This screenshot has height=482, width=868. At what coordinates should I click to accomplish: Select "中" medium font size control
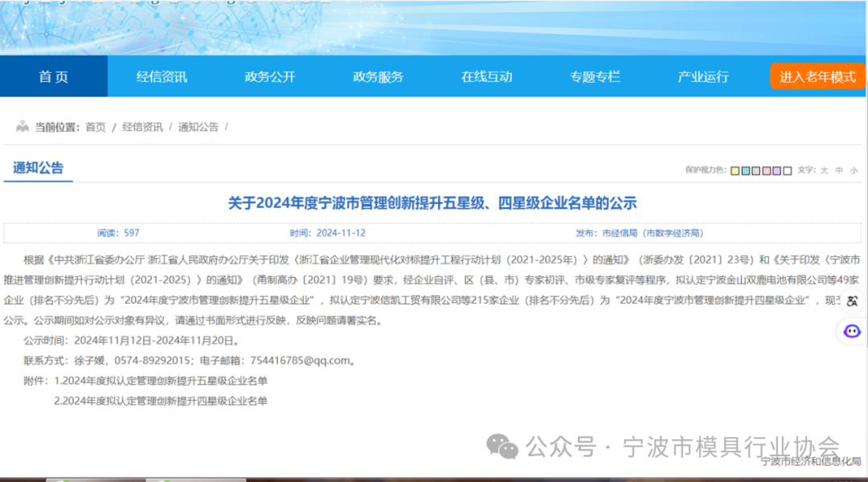click(x=838, y=170)
